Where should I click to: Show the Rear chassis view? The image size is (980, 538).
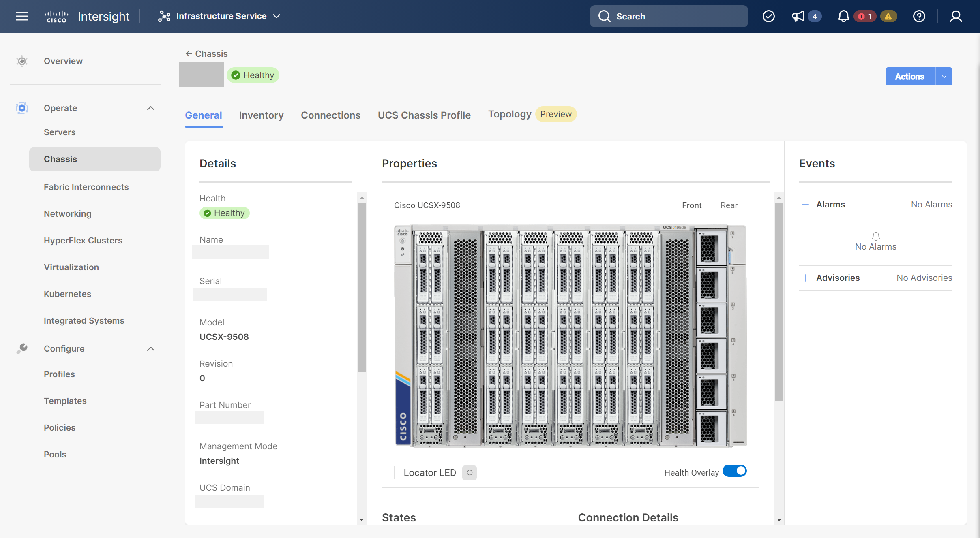pyautogui.click(x=729, y=205)
